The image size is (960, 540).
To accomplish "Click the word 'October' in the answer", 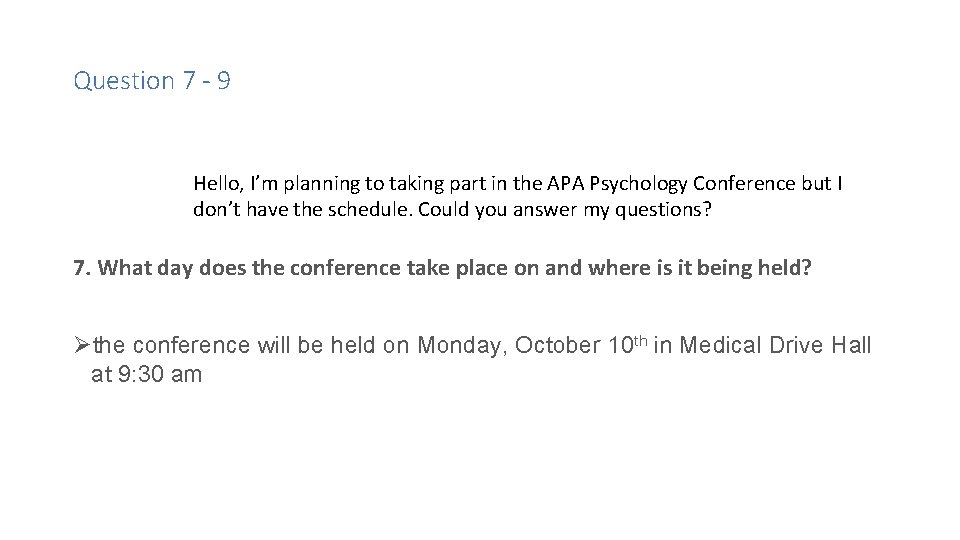I will tap(557, 345).
